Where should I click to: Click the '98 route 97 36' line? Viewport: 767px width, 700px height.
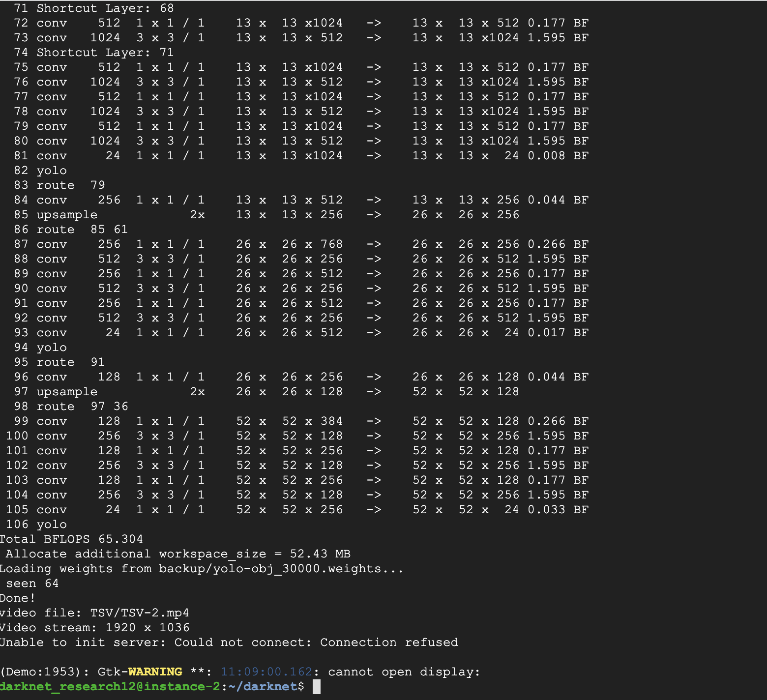tap(71, 407)
